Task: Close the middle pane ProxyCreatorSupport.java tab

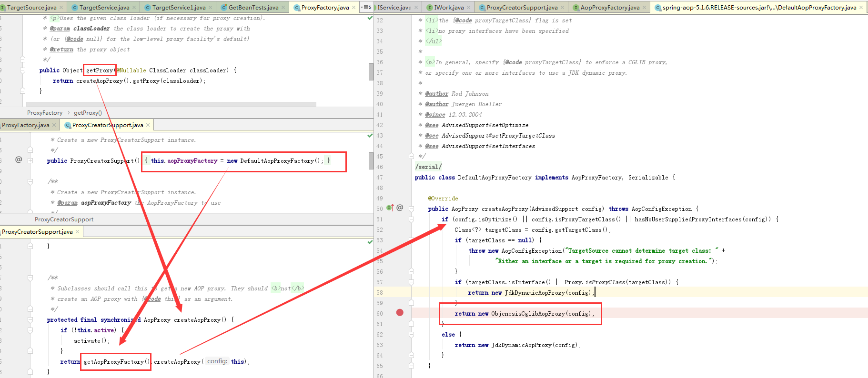Action: point(148,125)
